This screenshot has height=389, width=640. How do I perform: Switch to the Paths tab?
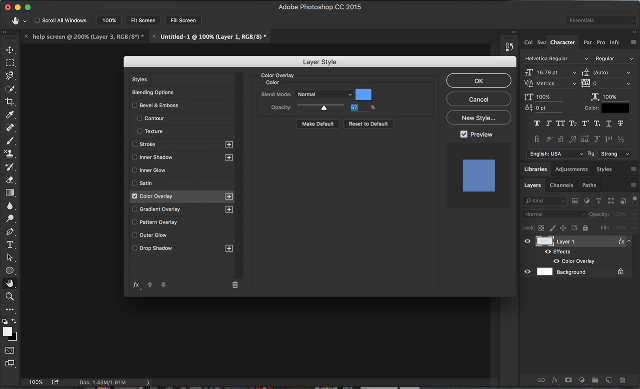589,185
